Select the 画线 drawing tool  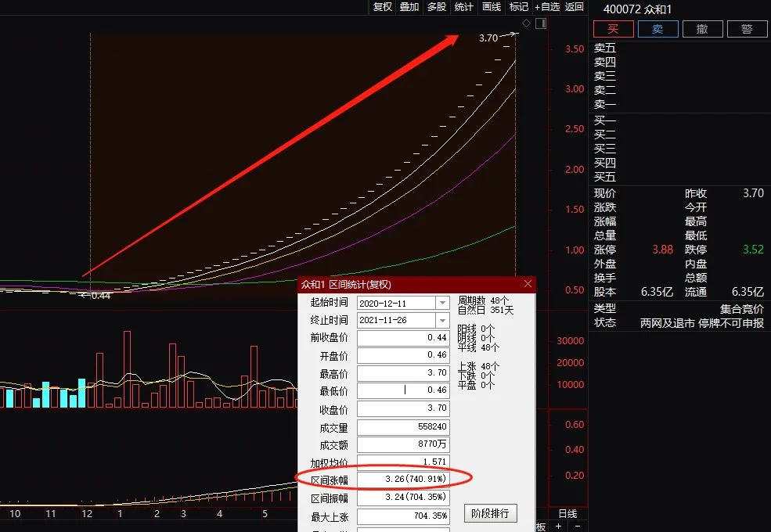pos(492,7)
